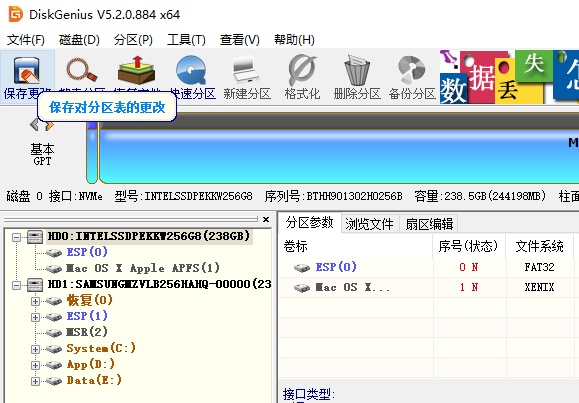
Task: Open the 磁盘(D) menu
Action: coord(79,40)
